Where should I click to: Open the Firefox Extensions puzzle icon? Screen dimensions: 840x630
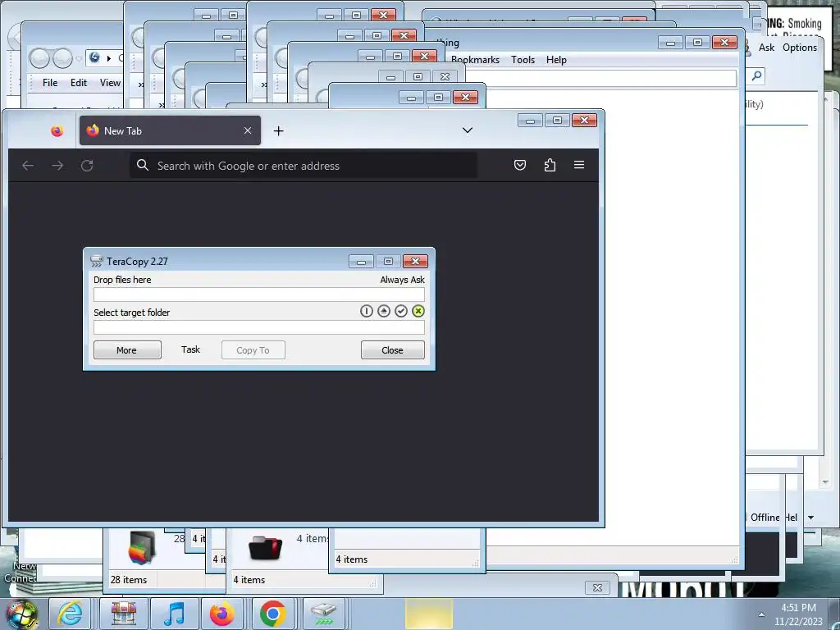click(550, 165)
